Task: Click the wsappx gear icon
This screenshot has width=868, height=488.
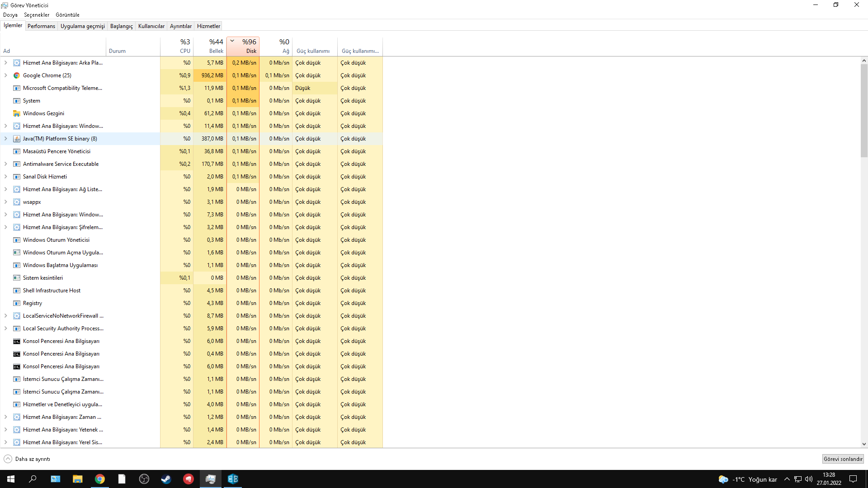Action: [x=17, y=202]
